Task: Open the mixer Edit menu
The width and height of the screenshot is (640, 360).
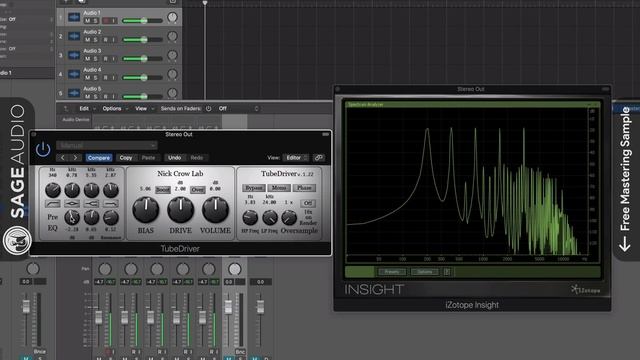Action: pos(84,109)
